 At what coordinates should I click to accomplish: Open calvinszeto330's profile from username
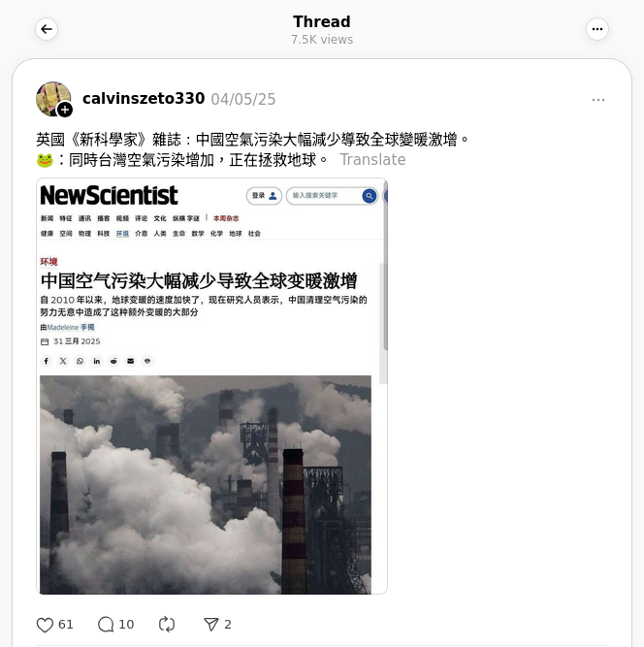pyautogui.click(x=144, y=99)
